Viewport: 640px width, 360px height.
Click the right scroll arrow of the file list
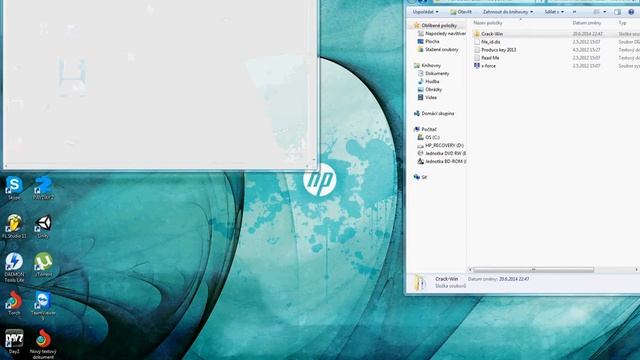pos(637,270)
